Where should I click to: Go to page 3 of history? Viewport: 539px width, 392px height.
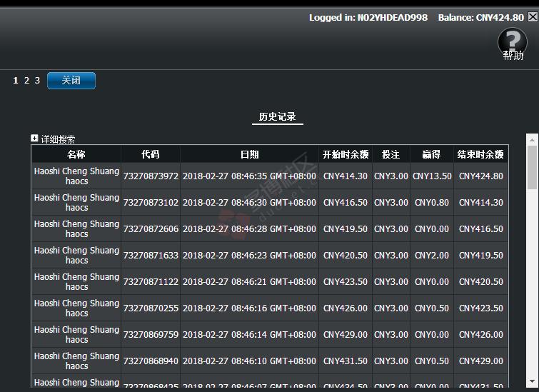(37, 81)
